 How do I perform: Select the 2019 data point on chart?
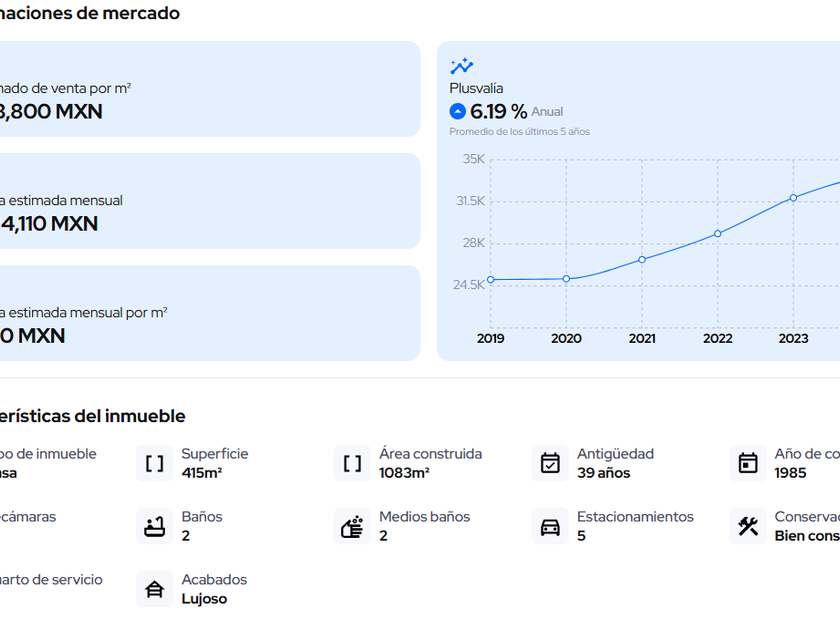(x=491, y=280)
